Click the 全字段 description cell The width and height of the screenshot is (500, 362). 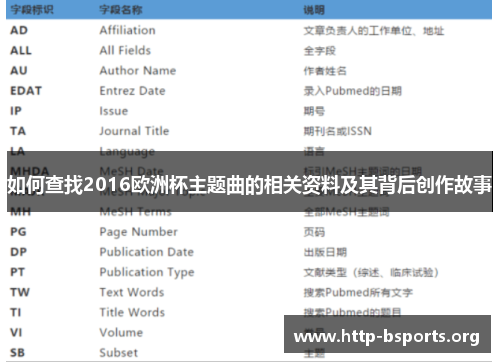click(x=319, y=51)
